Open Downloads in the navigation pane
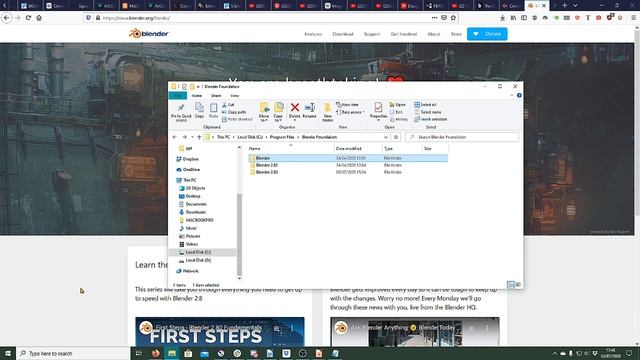This screenshot has width=640, height=360. [x=196, y=212]
